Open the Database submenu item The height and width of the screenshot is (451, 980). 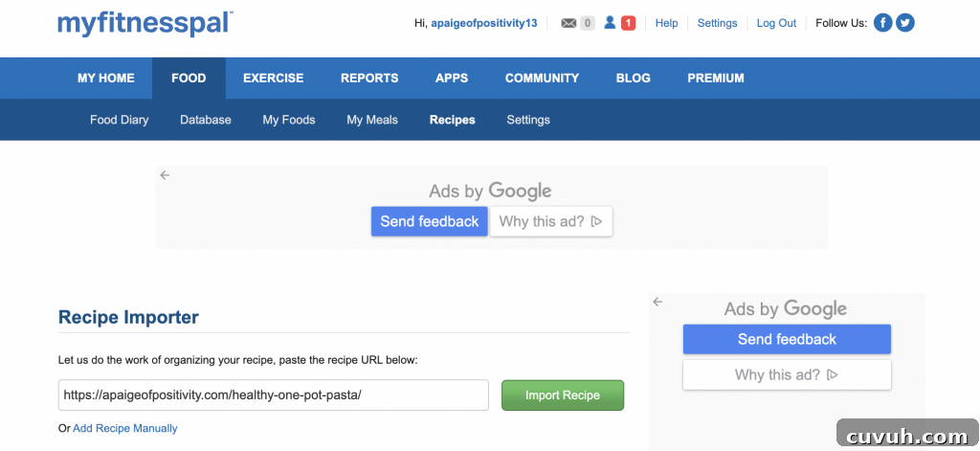click(206, 120)
